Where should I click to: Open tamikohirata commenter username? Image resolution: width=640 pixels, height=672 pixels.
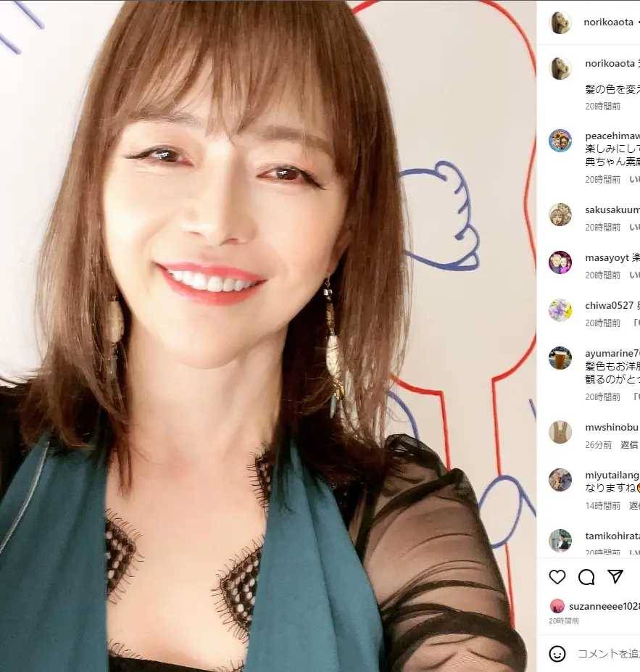click(612, 536)
